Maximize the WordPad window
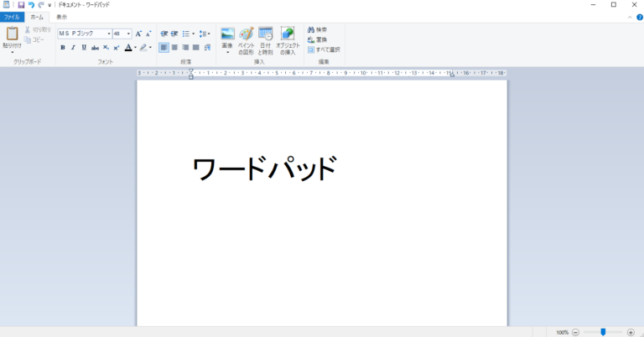 click(614, 5)
